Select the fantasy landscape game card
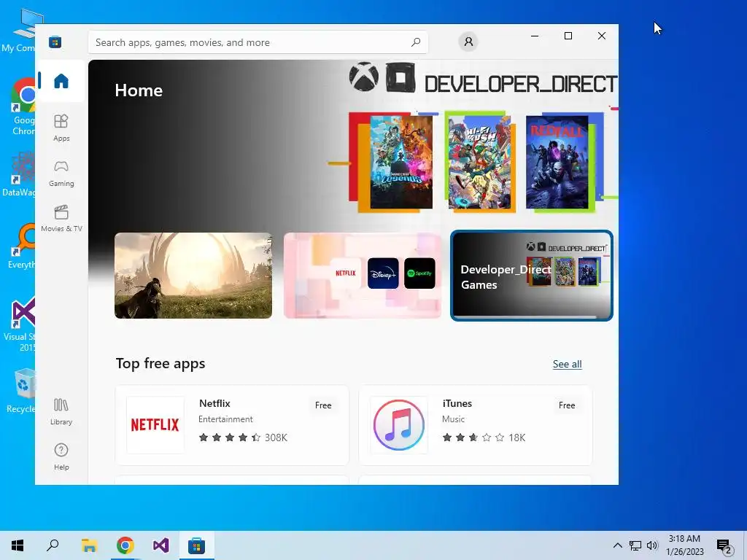 193,275
